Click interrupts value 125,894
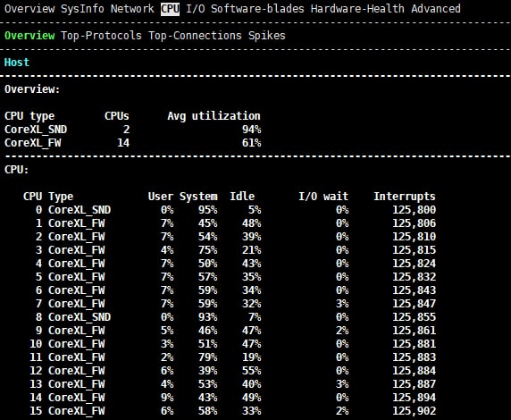 click(414, 397)
